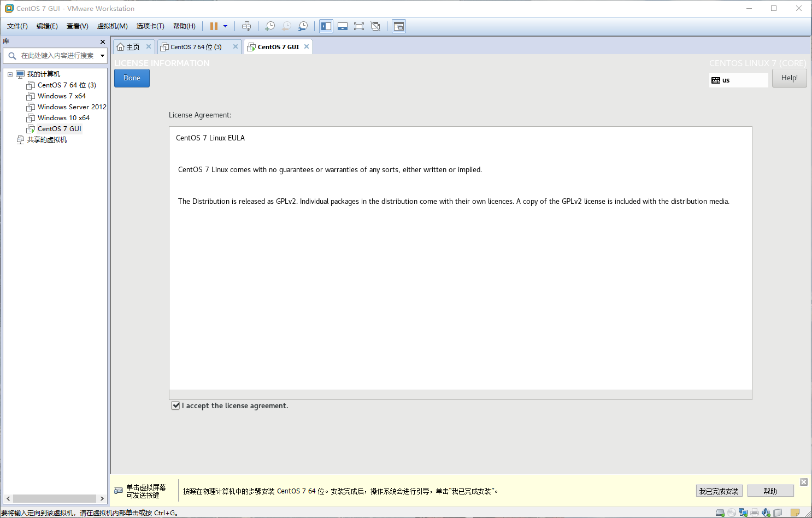
Task: Click the VMware Workstation title bar icon
Action: pos(9,8)
